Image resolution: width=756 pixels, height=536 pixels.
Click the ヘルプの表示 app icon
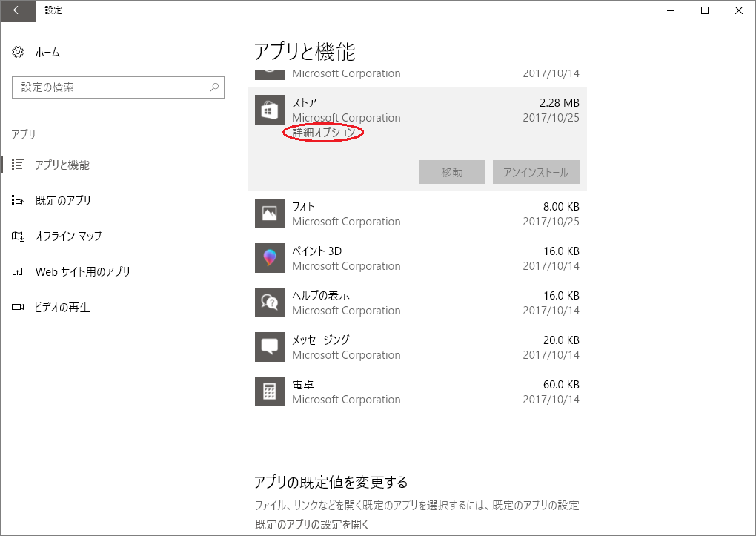coord(270,302)
